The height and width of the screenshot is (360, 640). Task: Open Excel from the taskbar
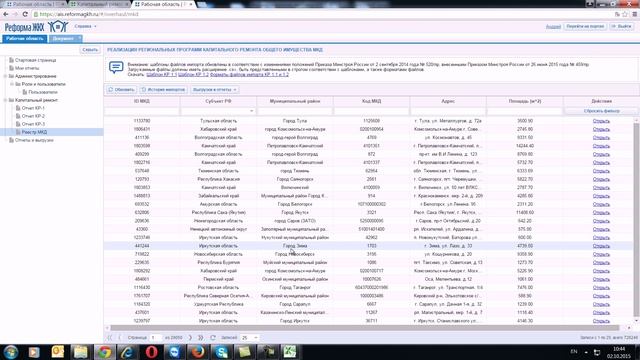tap(290, 352)
